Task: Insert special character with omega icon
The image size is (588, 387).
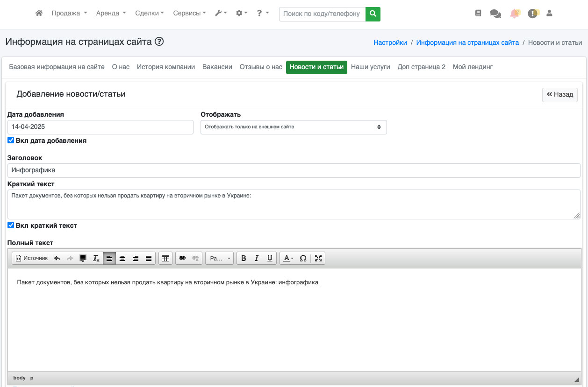Action: pyautogui.click(x=303, y=258)
